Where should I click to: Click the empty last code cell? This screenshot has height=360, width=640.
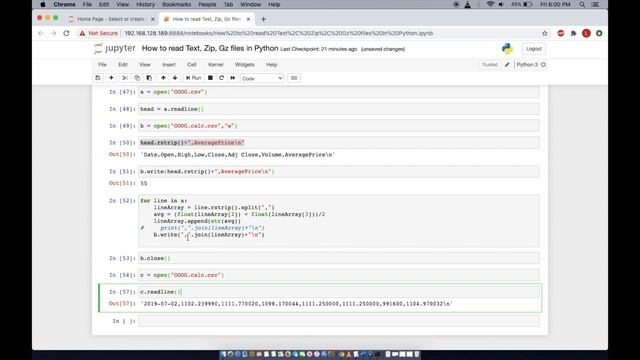339,321
